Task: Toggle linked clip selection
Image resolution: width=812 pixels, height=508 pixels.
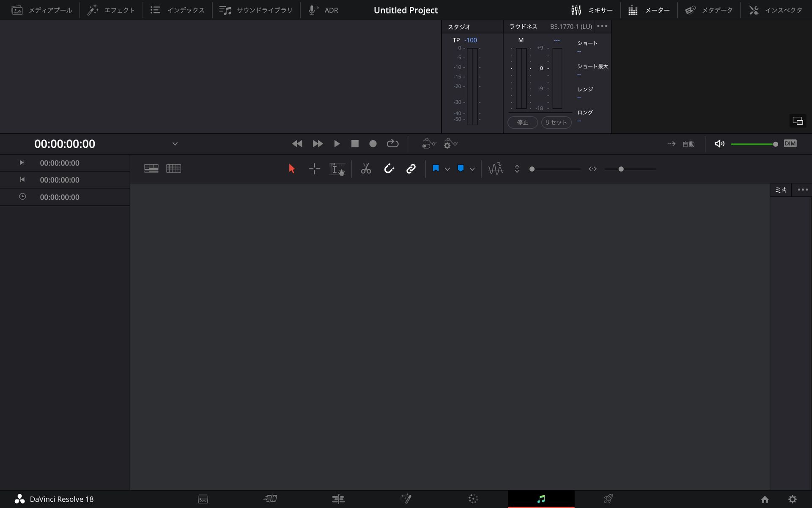Action: 411,168
